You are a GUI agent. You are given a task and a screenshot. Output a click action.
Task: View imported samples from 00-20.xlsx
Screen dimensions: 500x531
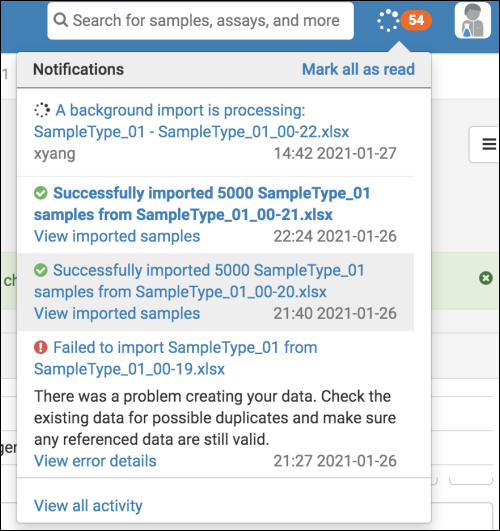(x=117, y=313)
